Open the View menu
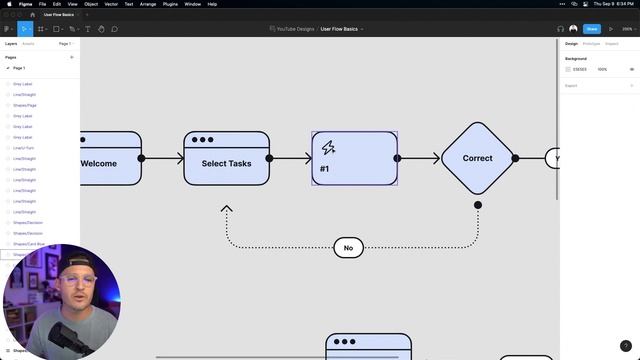This screenshot has width=640, height=360. click(72, 4)
